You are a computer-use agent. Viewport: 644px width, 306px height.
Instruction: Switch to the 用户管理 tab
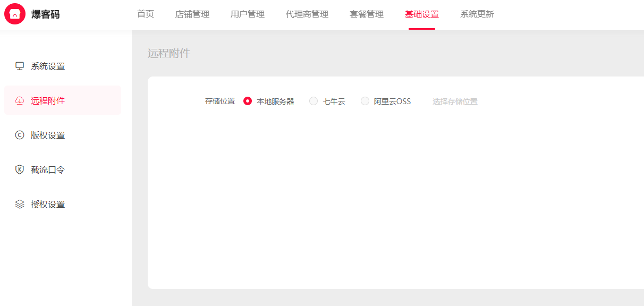coord(248,14)
